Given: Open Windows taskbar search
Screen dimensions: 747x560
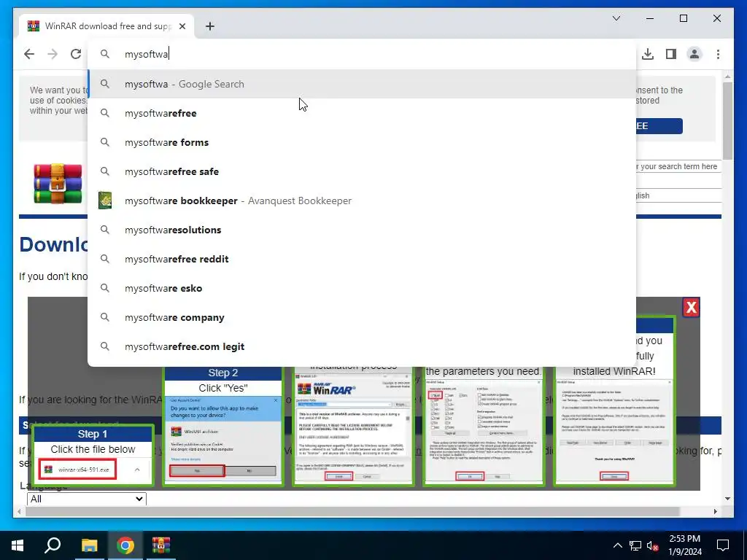Looking at the screenshot, I should tap(53, 545).
